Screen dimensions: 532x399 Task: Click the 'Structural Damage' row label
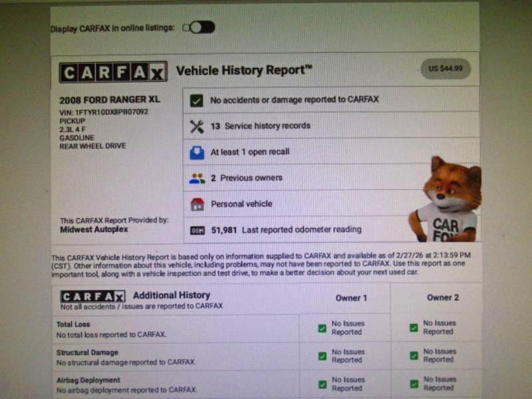pyautogui.click(x=87, y=352)
